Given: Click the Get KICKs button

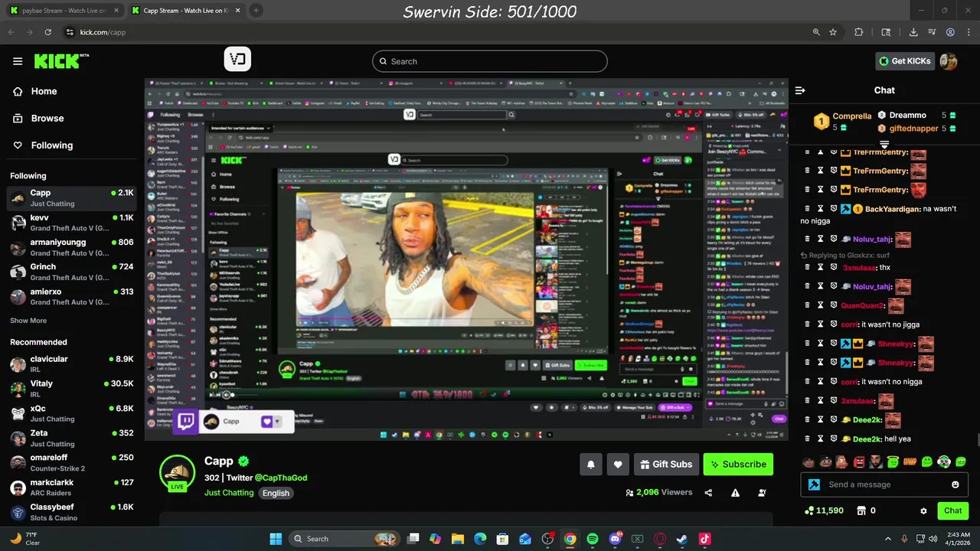Looking at the screenshot, I should (905, 61).
